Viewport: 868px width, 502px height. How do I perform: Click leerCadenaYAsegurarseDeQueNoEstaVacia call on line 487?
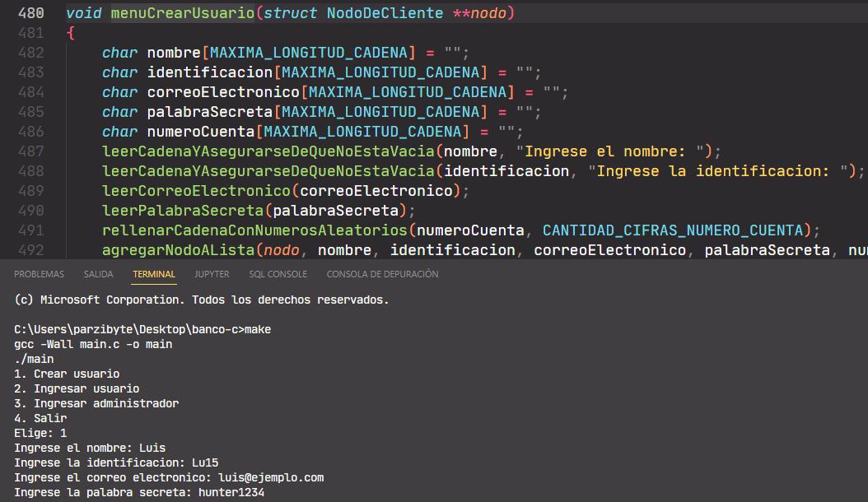click(x=268, y=151)
